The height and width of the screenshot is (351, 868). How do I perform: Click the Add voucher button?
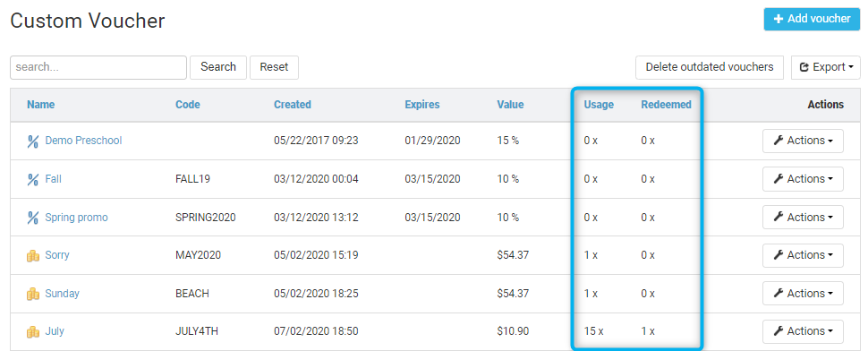tap(812, 19)
